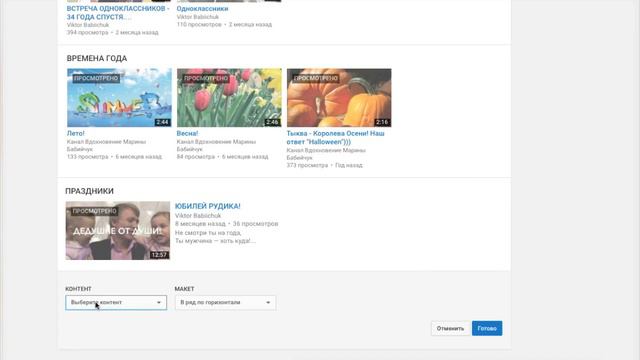This screenshot has width=640, height=360.
Task: Click channel name under Тыква video
Action: (x=326, y=154)
